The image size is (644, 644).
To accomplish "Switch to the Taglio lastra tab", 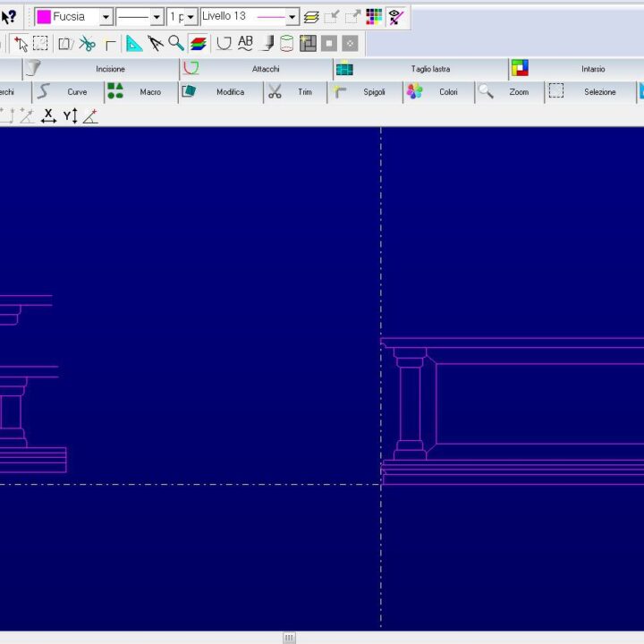I will click(430, 69).
